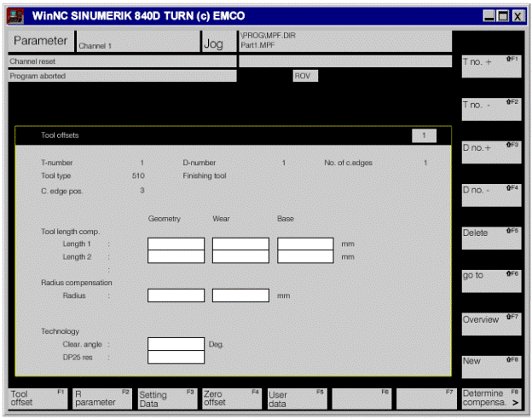This screenshot has height=419, width=532.
Task: Click the Length 1 Geometry field
Action: [176, 244]
